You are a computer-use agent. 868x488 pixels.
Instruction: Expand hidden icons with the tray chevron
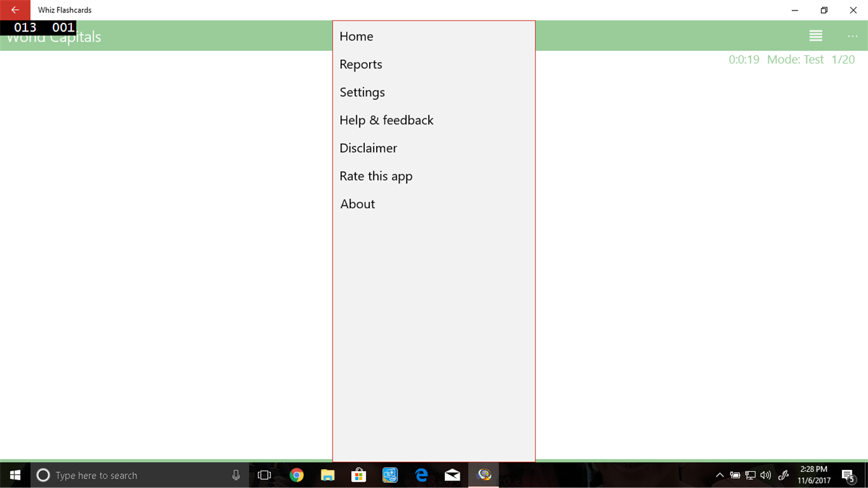[719, 475]
